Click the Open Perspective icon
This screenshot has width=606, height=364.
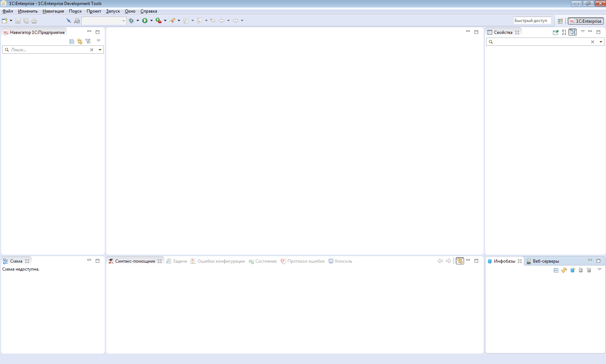[560, 21]
